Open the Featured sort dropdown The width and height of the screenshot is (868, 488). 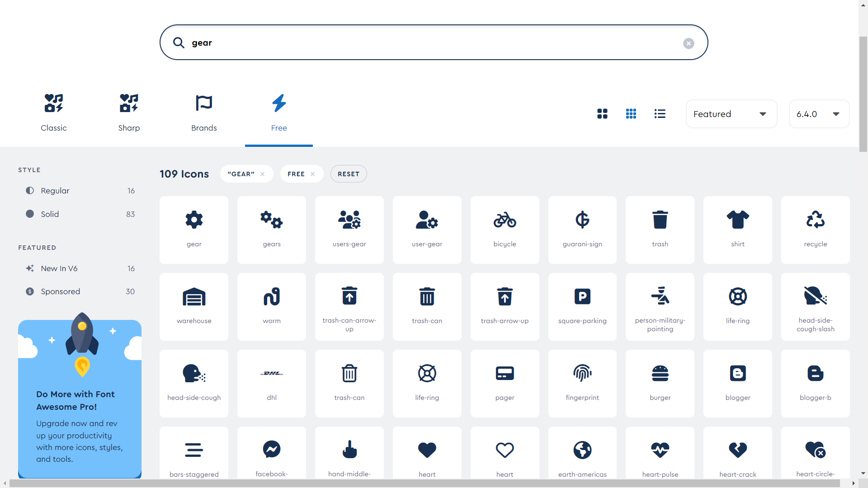coord(731,114)
